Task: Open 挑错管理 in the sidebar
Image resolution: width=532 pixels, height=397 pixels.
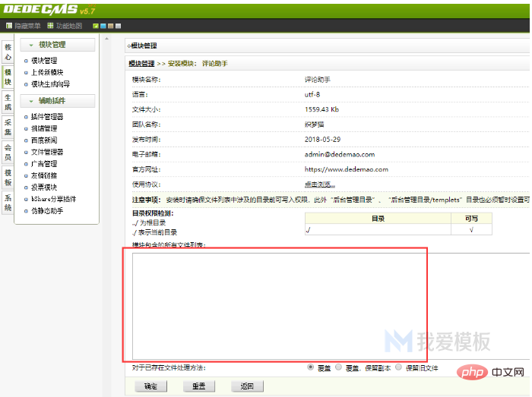Action: coord(44,128)
